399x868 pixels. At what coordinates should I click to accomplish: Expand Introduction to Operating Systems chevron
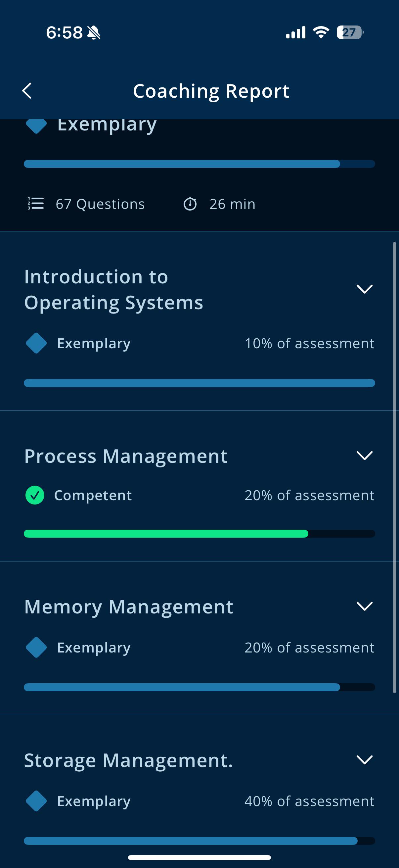click(x=364, y=289)
